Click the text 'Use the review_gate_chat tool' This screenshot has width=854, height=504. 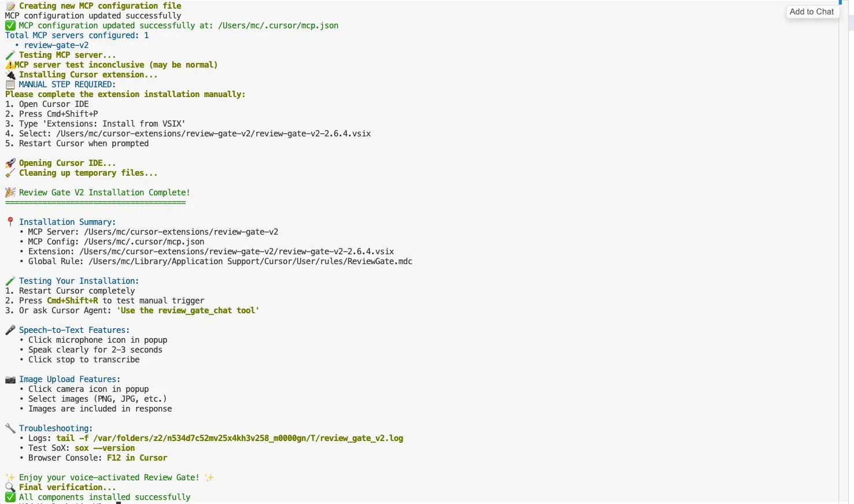point(188,310)
